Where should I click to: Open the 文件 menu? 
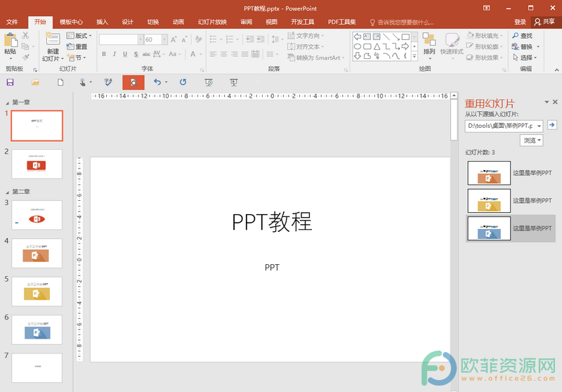(12, 22)
